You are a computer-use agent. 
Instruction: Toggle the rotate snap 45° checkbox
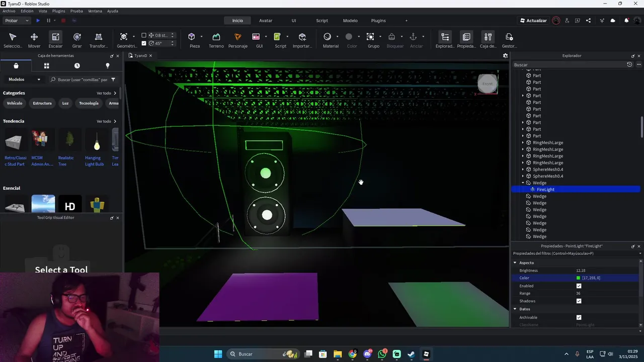144,43
